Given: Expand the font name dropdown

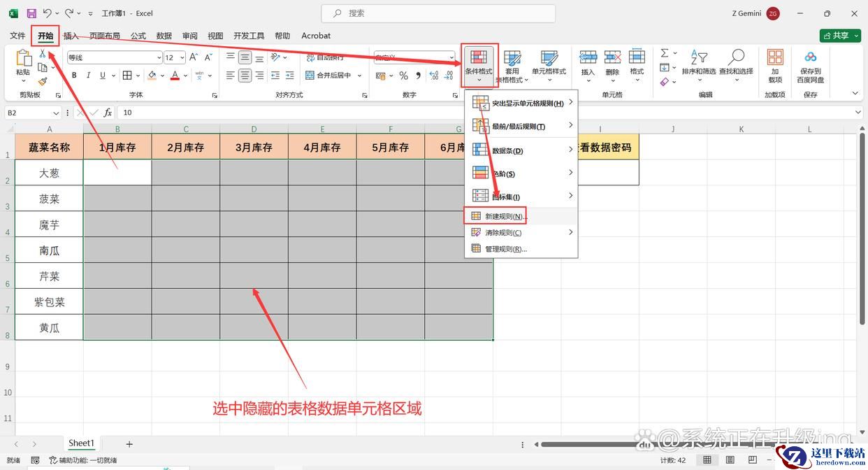Looking at the screenshot, I should click(158, 58).
